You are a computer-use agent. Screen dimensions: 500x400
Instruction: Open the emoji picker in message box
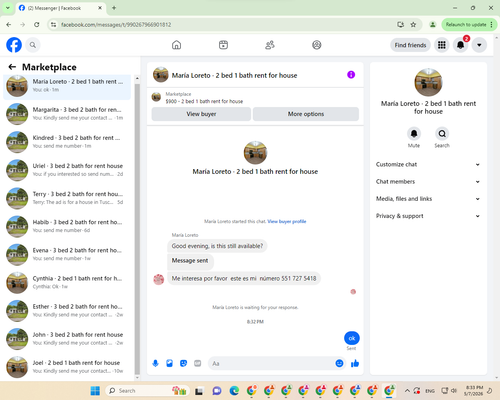tap(339, 363)
